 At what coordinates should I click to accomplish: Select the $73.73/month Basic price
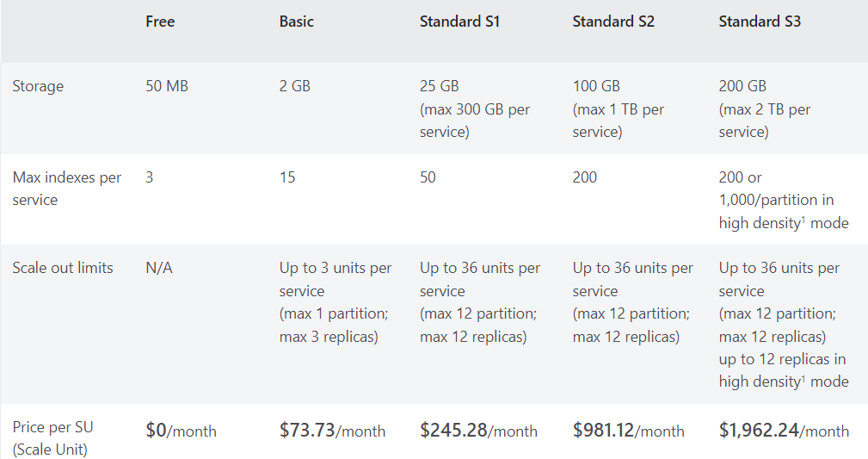click(x=332, y=431)
